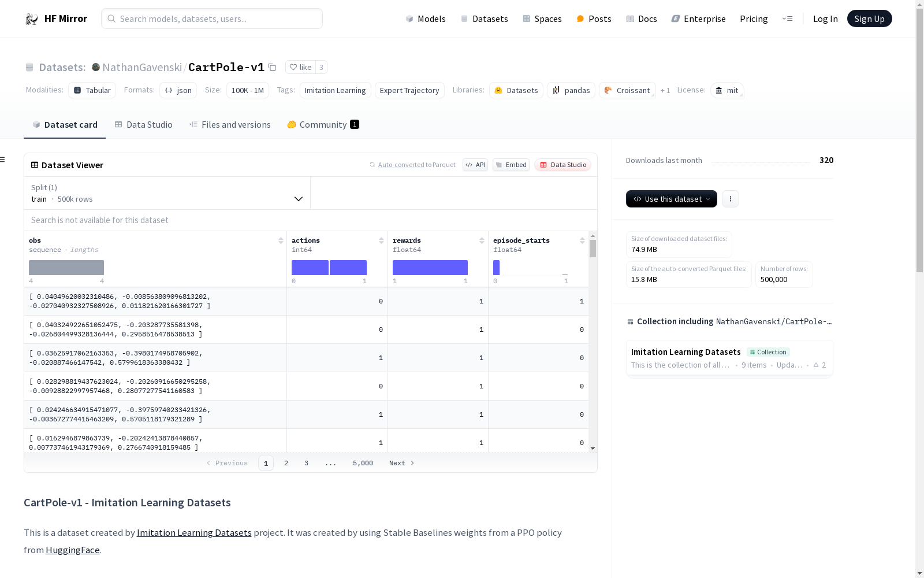
Task: Click the Embed button
Action: pos(511,165)
